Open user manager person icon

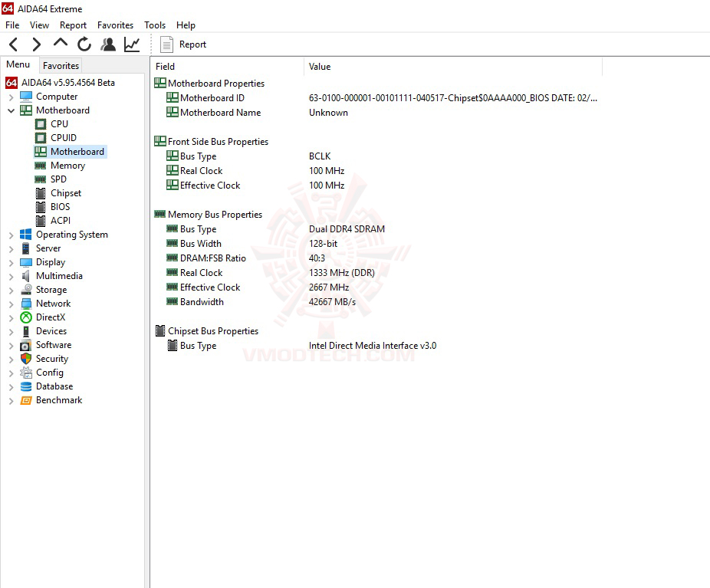[x=108, y=44]
